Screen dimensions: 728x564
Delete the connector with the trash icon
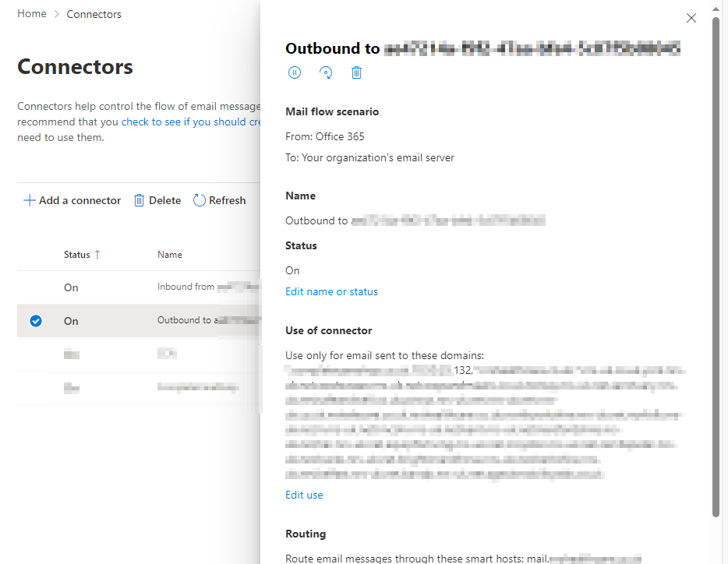(356, 72)
